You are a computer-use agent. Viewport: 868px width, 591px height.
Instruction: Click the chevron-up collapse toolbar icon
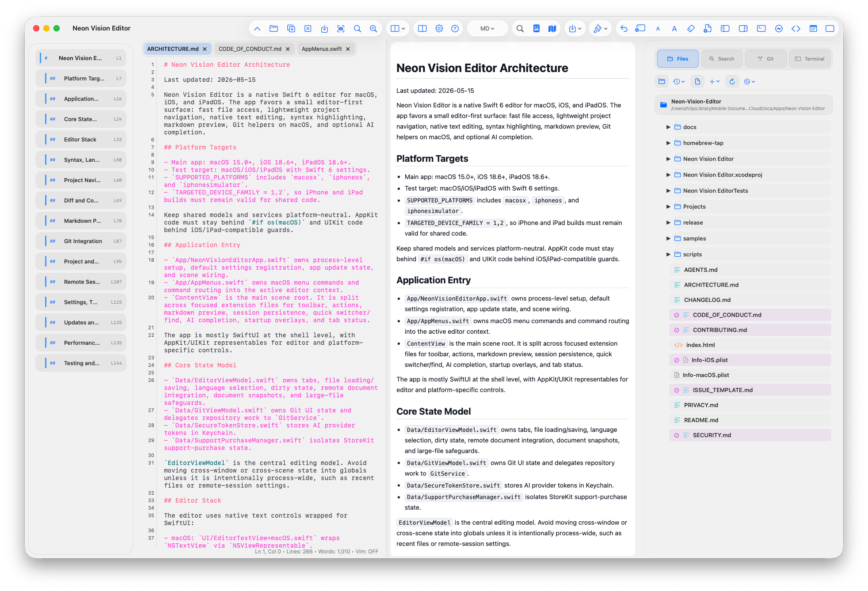(x=257, y=29)
